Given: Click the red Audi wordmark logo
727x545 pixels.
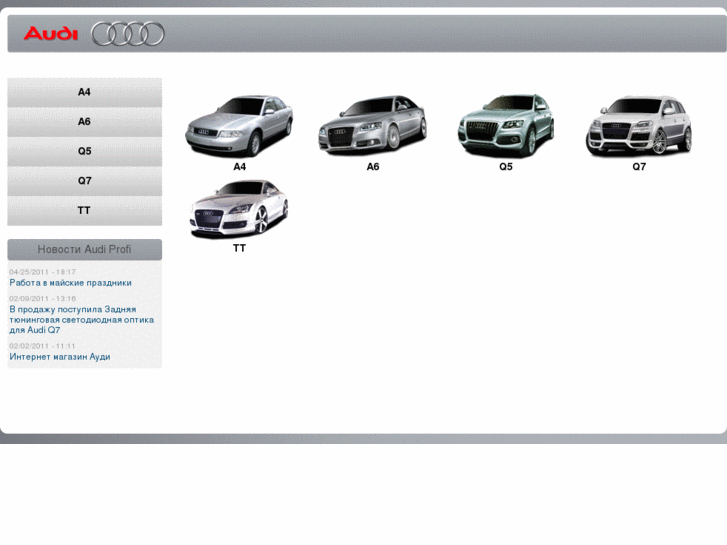Looking at the screenshot, I should pyautogui.click(x=51, y=33).
